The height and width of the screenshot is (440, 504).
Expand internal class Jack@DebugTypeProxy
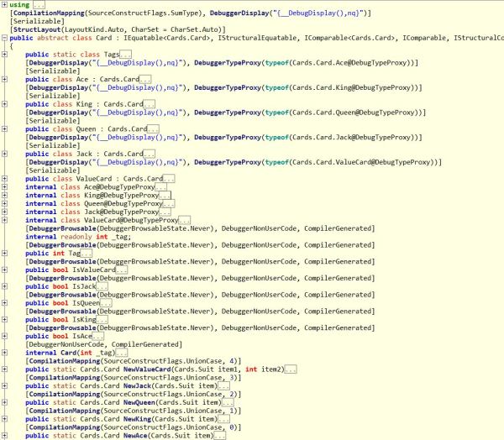pyautogui.click(x=4, y=212)
